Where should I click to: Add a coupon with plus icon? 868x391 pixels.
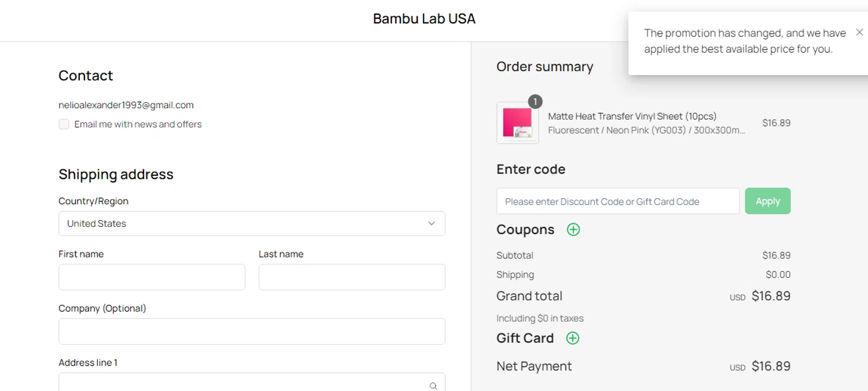pyautogui.click(x=573, y=230)
